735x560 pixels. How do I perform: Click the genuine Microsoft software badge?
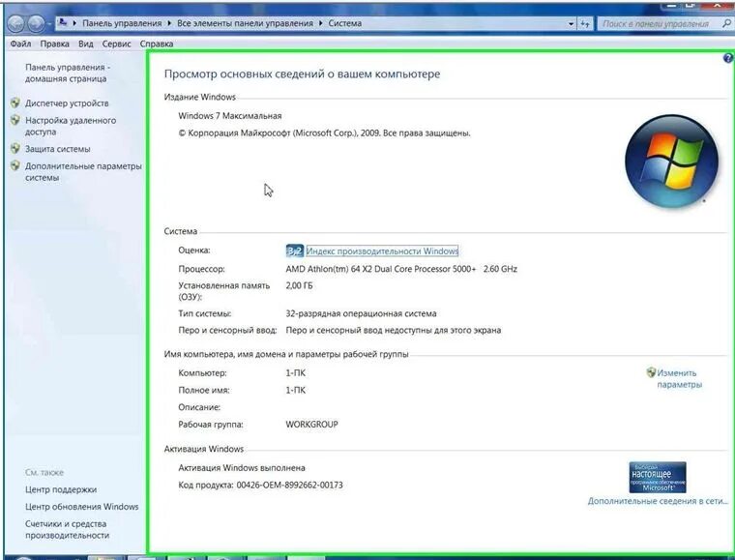pyautogui.click(x=658, y=478)
